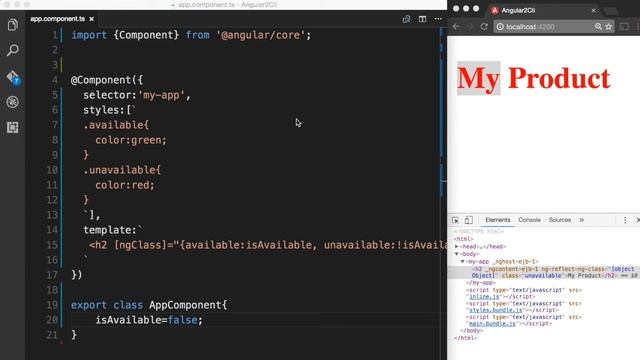Click the .unavailable class on line 10
640x360 pixels.
click(122, 170)
